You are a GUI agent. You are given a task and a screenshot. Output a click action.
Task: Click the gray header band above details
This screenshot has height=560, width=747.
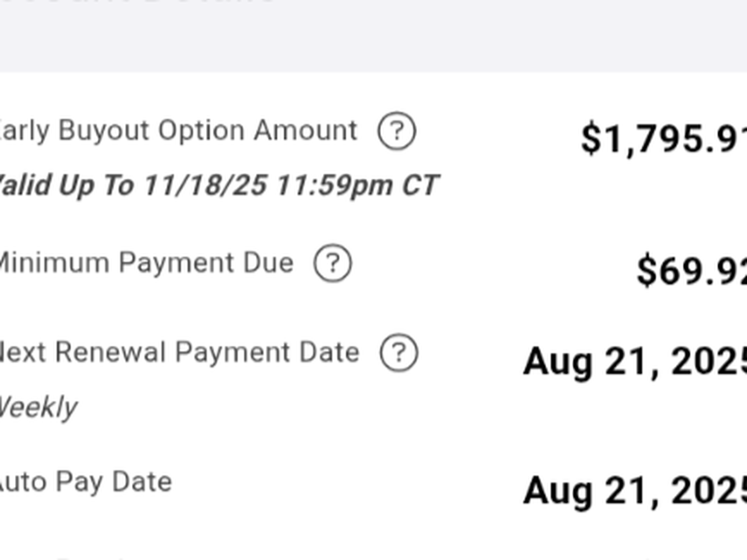(374, 44)
